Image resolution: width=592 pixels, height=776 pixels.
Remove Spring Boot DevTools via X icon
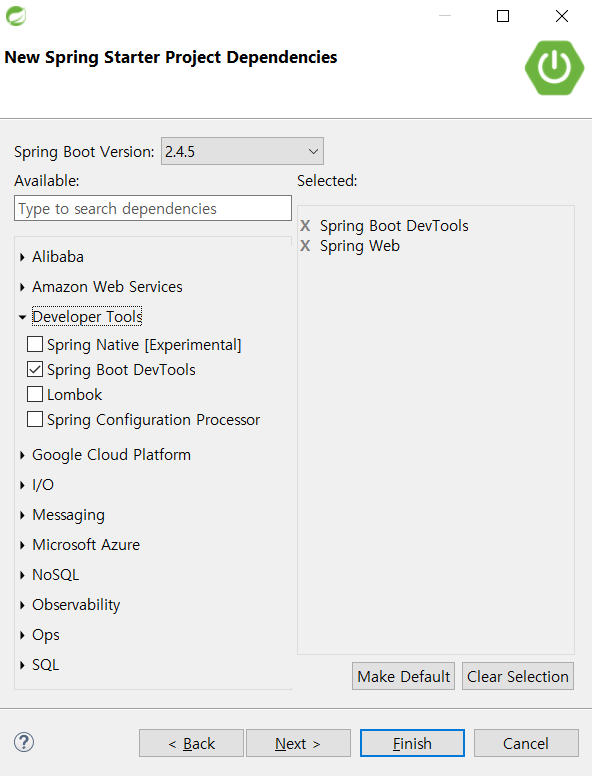[x=305, y=226]
